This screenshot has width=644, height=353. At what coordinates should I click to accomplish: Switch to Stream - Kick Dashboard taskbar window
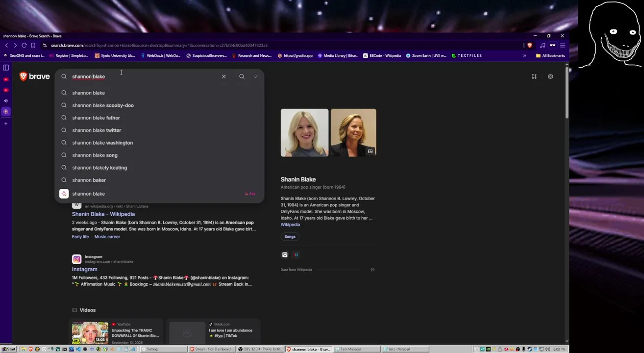(212, 349)
